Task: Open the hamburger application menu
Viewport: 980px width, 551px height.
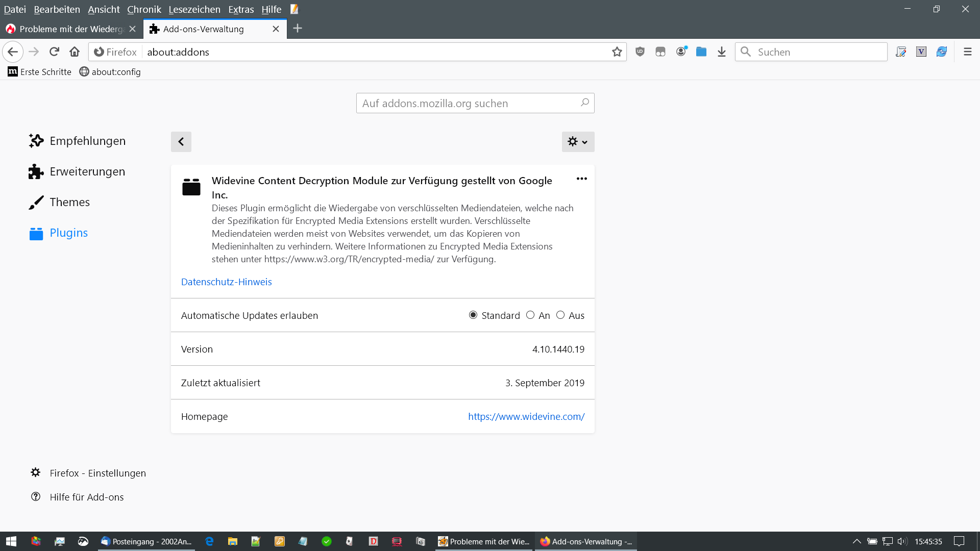Action: point(967,52)
